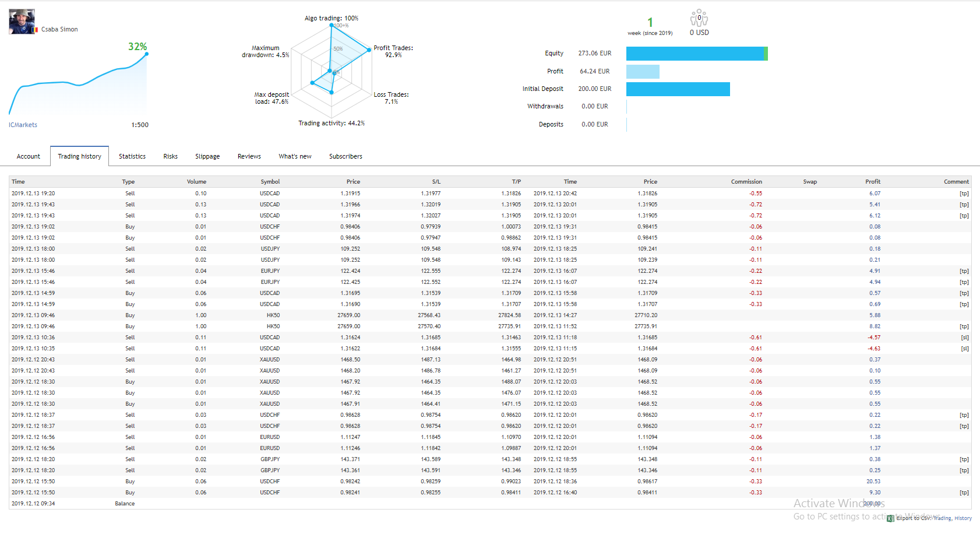Click the subscribers people icon
Screen dimensions: 980x541
tap(699, 18)
